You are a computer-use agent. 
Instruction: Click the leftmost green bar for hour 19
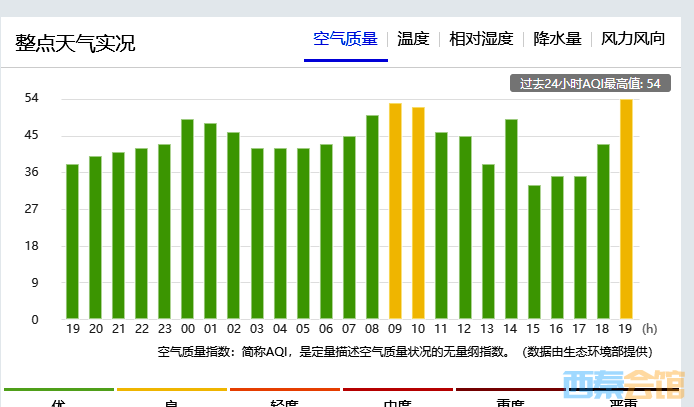pyautogui.click(x=72, y=241)
